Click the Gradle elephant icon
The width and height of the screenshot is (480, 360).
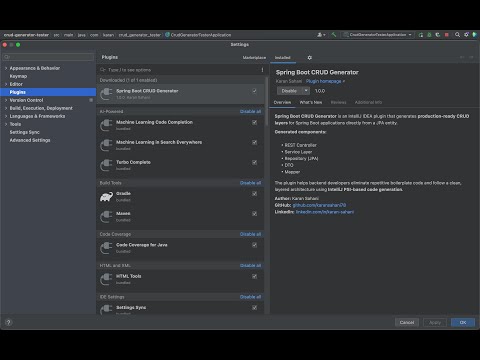pyautogui.click(x=106, y=197)
